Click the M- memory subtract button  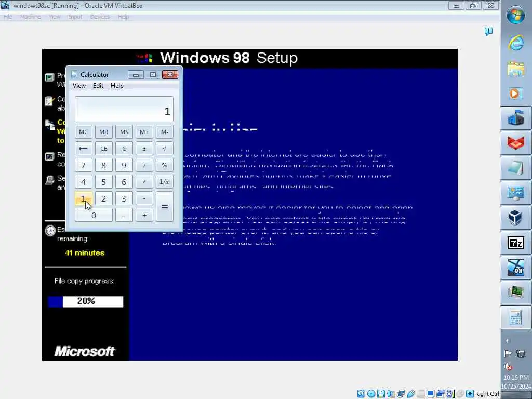165,132
